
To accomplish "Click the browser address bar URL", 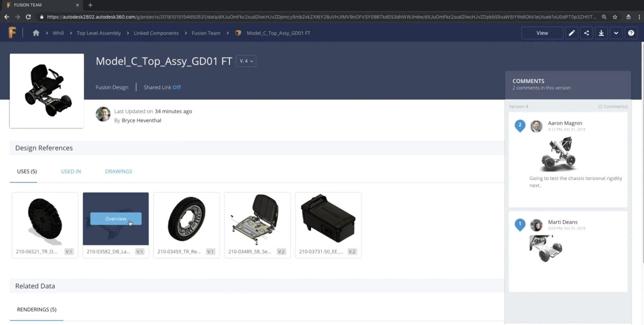I will click(x=321, y=17).
